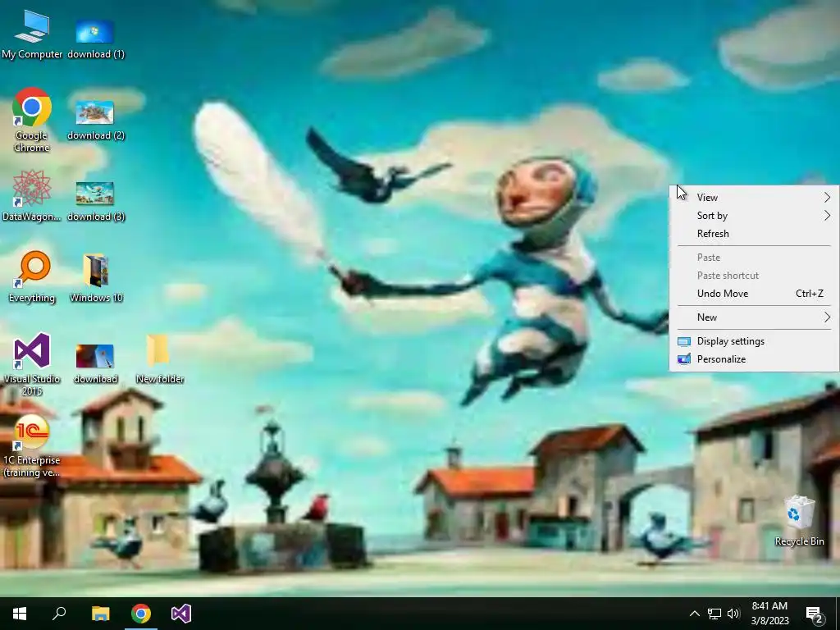Open Display settings from context menu
This screenshot has width=840, height=630.
[755, 341]
